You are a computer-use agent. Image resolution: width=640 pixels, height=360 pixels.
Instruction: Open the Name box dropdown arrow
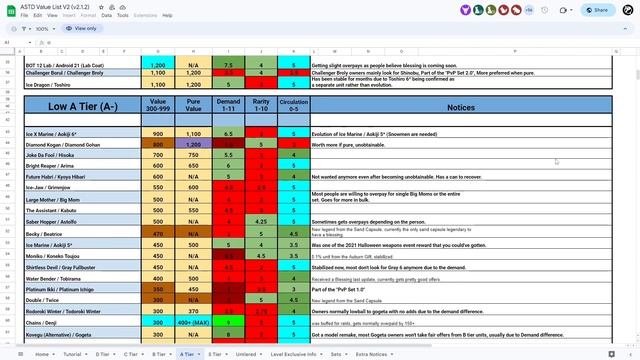(30, 42)
